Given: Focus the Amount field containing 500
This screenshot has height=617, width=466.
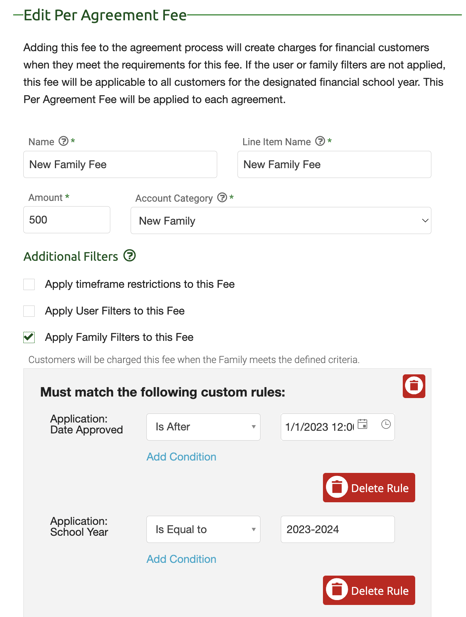Looking at the screenshot, I should click(67, 220).
